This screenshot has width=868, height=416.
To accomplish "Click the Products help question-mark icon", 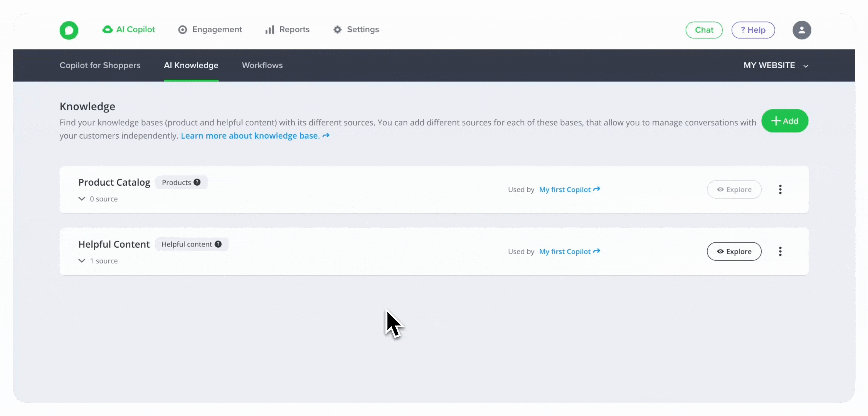I will (x=197, y=182).
